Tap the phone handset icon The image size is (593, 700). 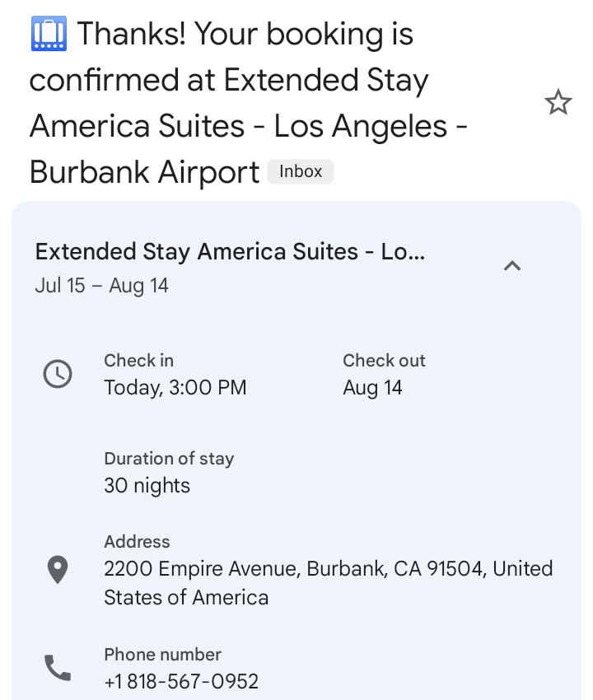(x=57, y=668)
